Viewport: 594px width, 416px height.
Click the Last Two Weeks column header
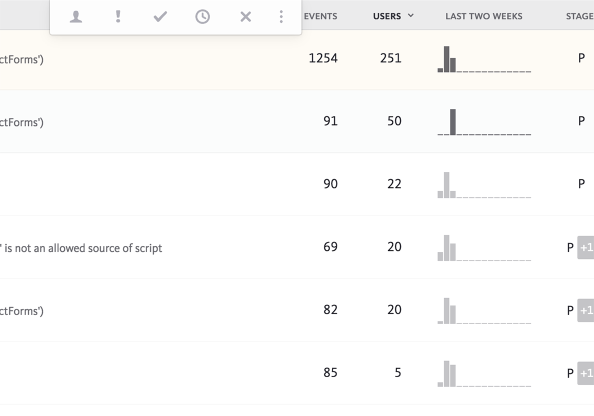pyautogui.click(x=484, y=16)
